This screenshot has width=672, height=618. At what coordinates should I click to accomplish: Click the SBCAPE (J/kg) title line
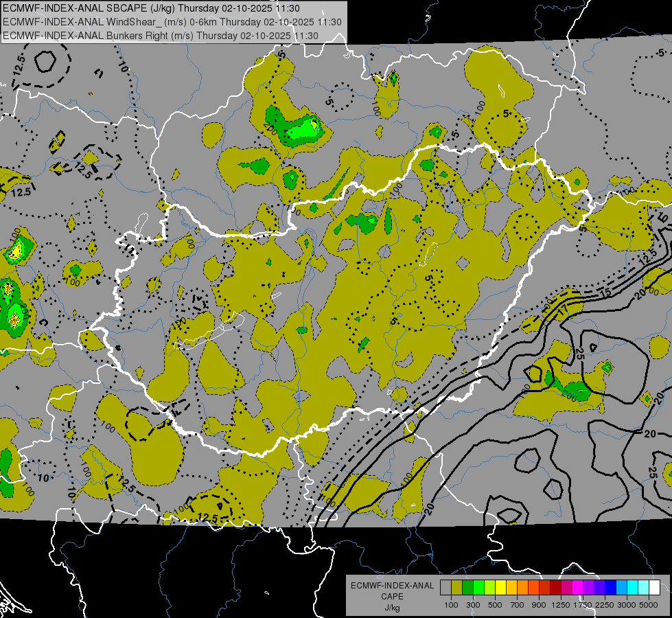151,8
